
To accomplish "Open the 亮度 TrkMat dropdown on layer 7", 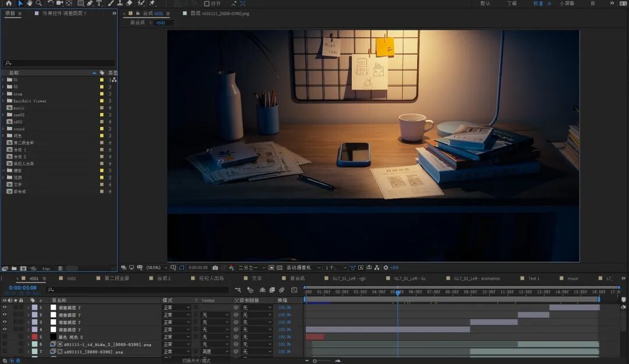I will (215, 352).
